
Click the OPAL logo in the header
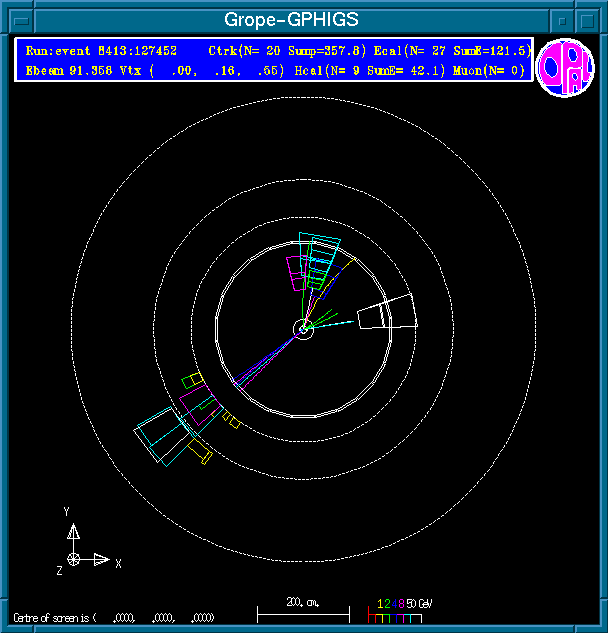(x=564, y=68)
